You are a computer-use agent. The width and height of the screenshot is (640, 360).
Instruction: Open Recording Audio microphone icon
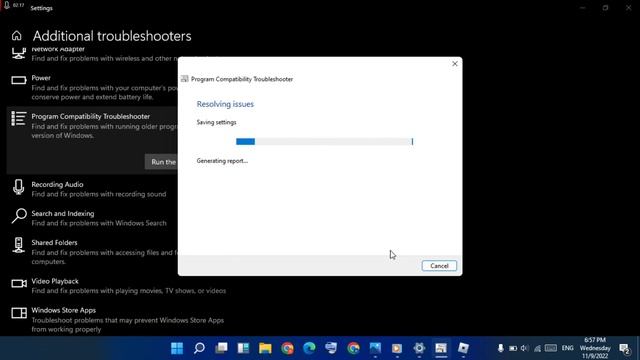click(18, 187)
